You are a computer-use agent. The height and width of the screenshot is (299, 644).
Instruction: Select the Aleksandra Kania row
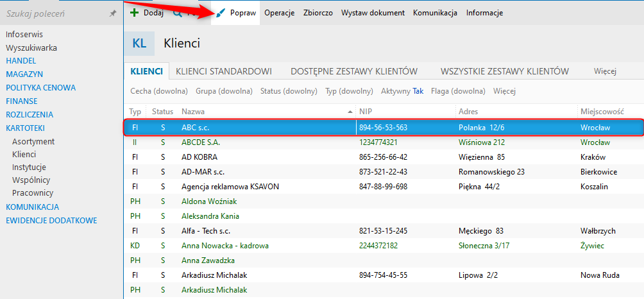tap(384, 216)
